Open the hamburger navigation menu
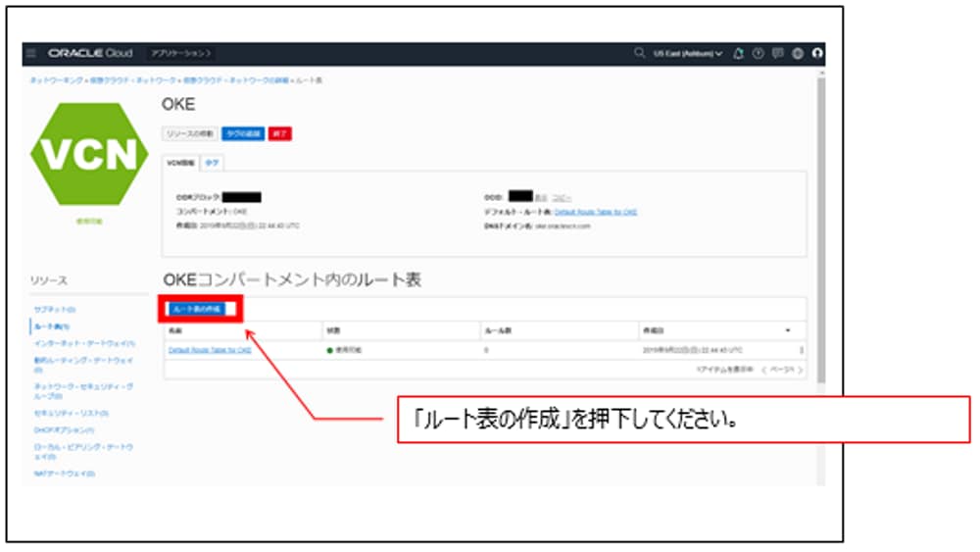This screenshot has width=980, height=552. 31,53
